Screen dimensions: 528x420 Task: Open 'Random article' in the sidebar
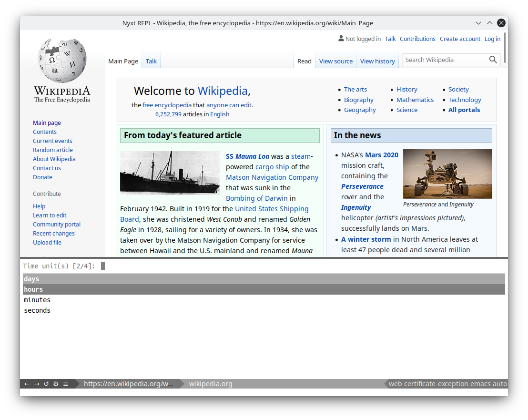point(53,150)
